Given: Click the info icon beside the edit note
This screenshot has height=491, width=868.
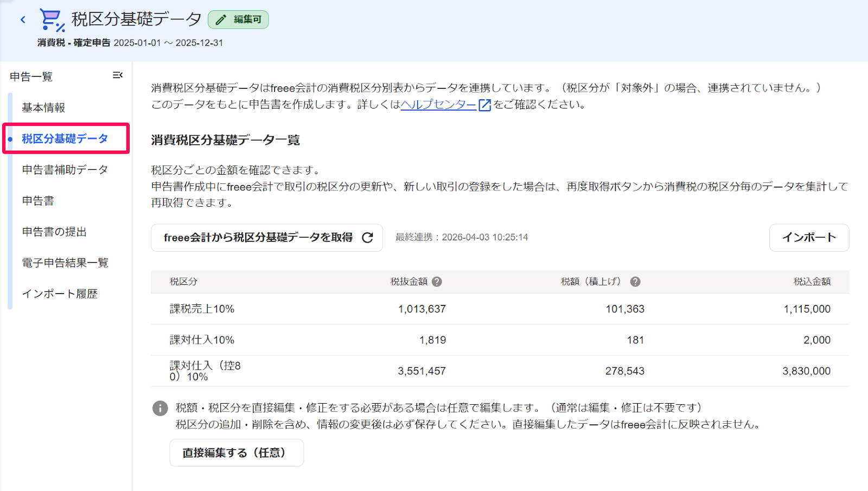Looking at the screenshot, I should click(x=160, y=408).
